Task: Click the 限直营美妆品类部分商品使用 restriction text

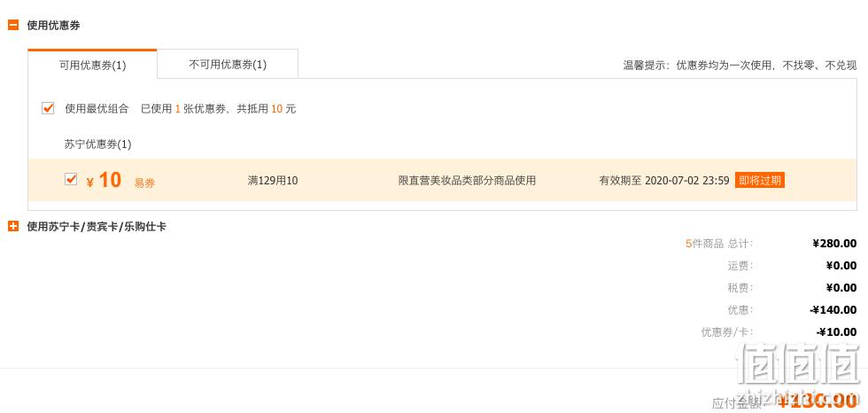Action: (x=468, y=181)
